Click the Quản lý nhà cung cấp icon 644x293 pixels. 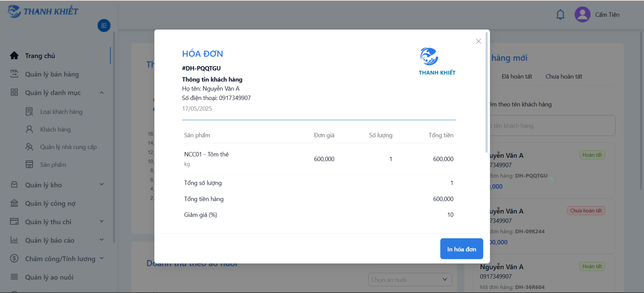tap(30, 147)
